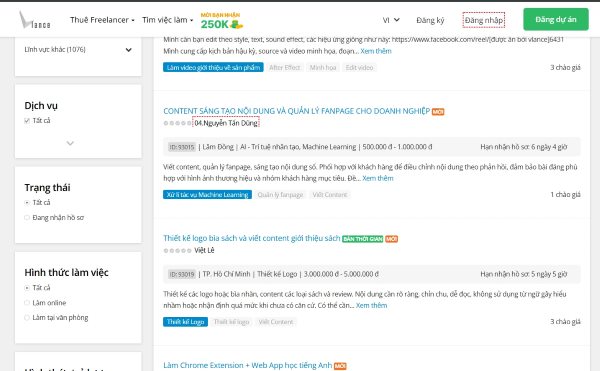Expand more Dịch vụ options chevron
Screen dimensions: 600x371
tap(70, 143)
